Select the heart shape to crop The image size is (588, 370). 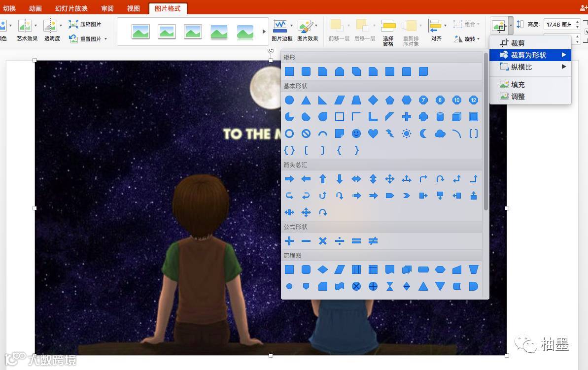tap(373, 134)
